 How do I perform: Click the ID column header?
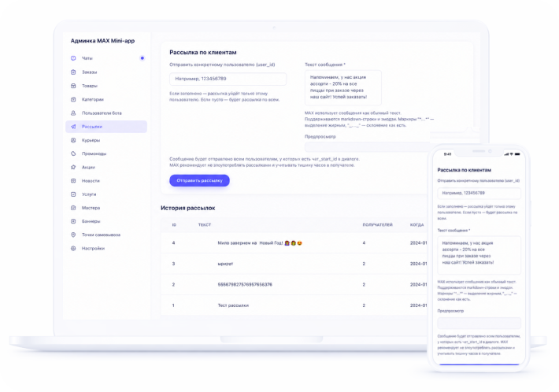click(x=174, y=225)
